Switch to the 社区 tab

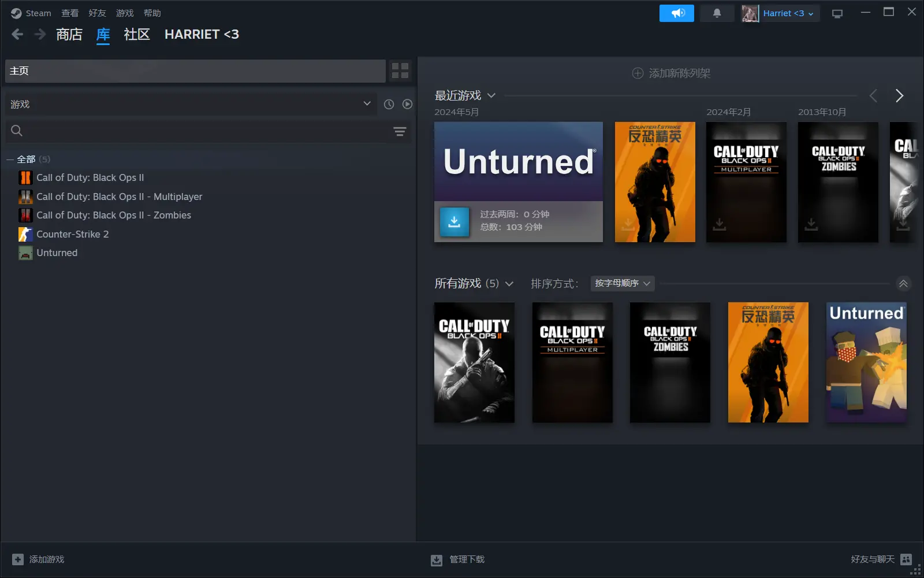[137, 35]
